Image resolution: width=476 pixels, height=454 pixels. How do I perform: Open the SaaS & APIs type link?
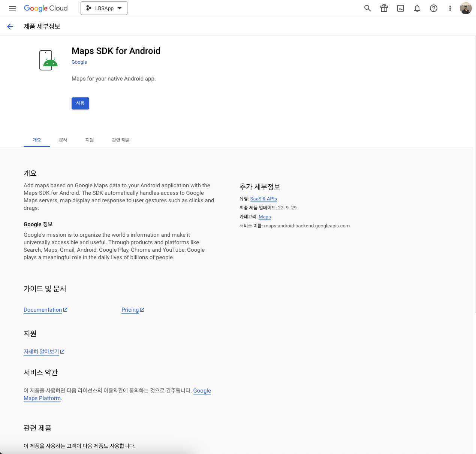pos(263,199)
